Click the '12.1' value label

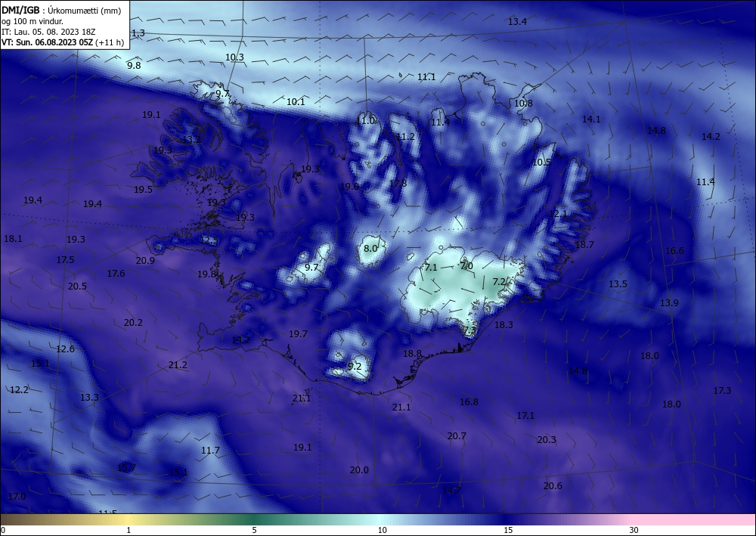558,213
